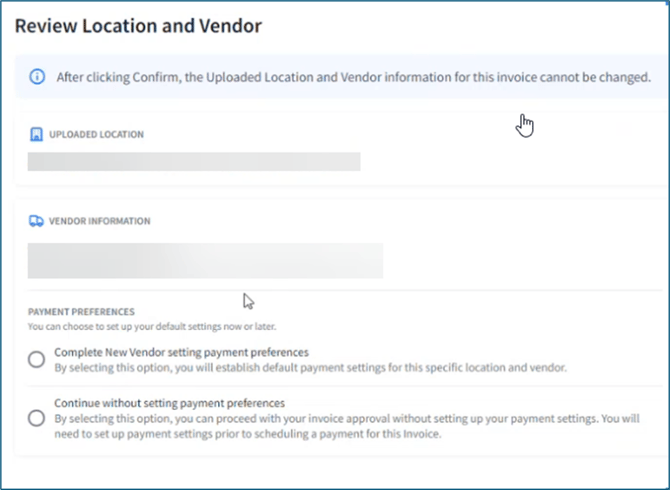
Task: Click the PAYMENT PREFERENCES heading
Action: [x=81, y=312]
